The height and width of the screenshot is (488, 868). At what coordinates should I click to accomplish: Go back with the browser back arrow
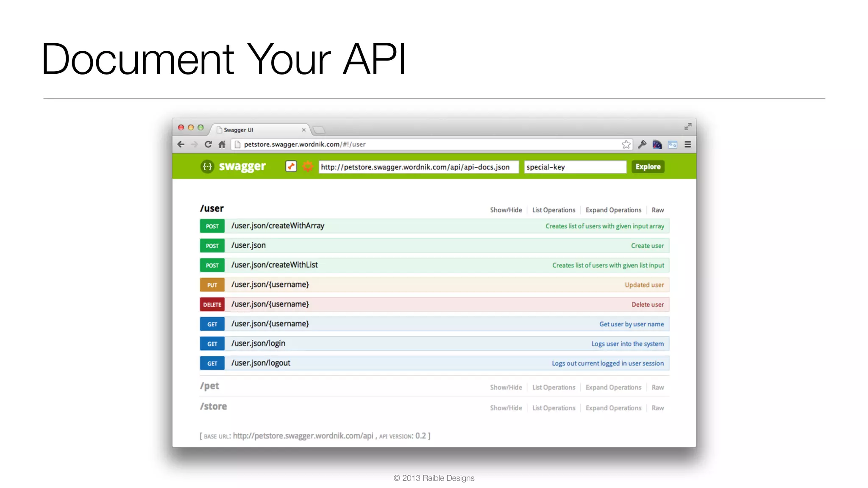[181, 144]
